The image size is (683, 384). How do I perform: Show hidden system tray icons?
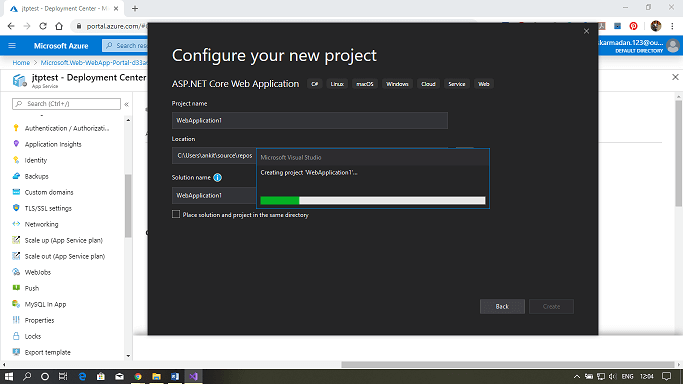576,376
